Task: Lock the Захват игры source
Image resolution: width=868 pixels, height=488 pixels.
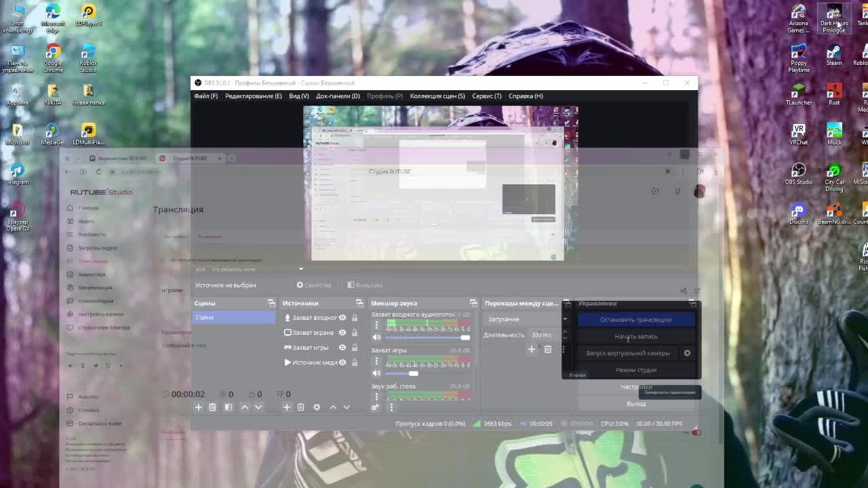Action: pyautogui.click(x=354, y=347)
